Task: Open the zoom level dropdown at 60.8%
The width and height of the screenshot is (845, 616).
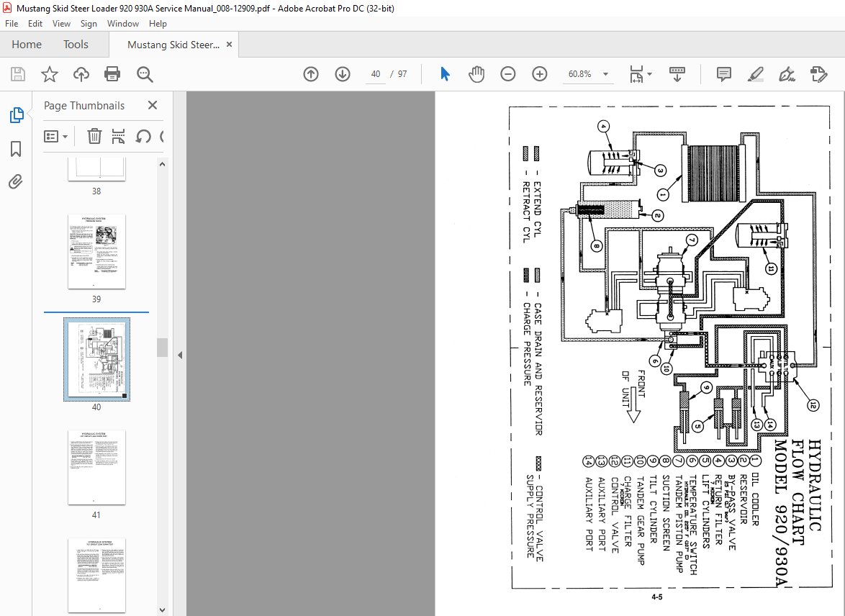Action: 606,74
